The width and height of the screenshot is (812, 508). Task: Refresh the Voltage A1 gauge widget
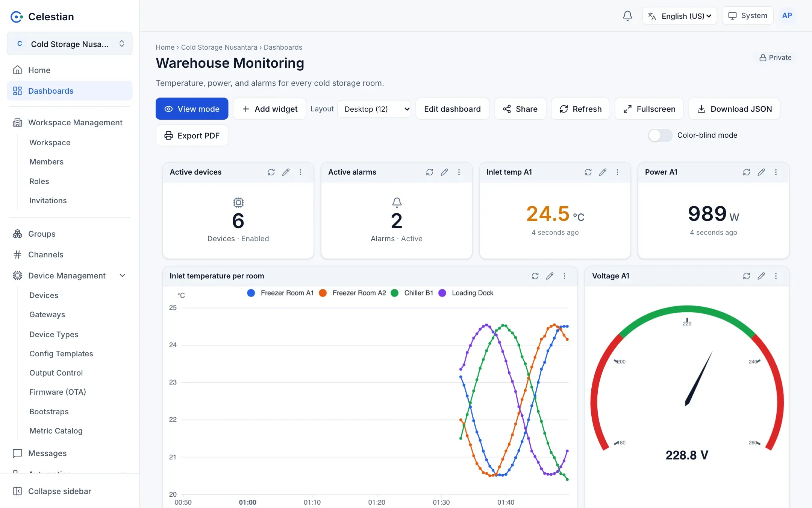coord(747,276)
